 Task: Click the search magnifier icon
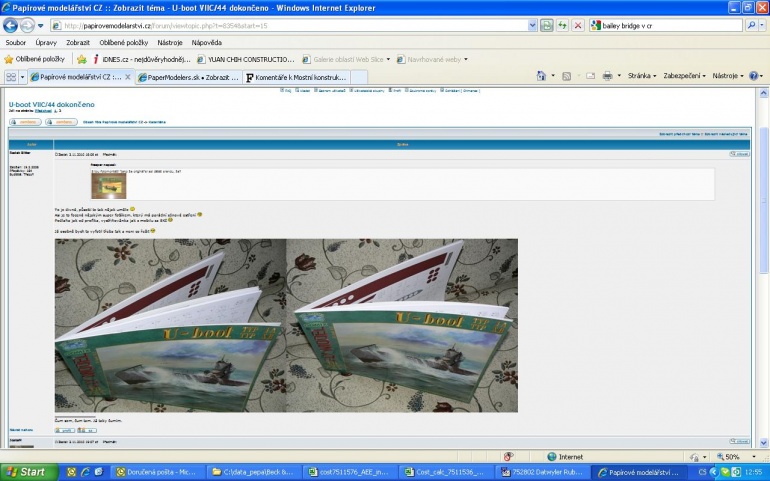point(751,26)
